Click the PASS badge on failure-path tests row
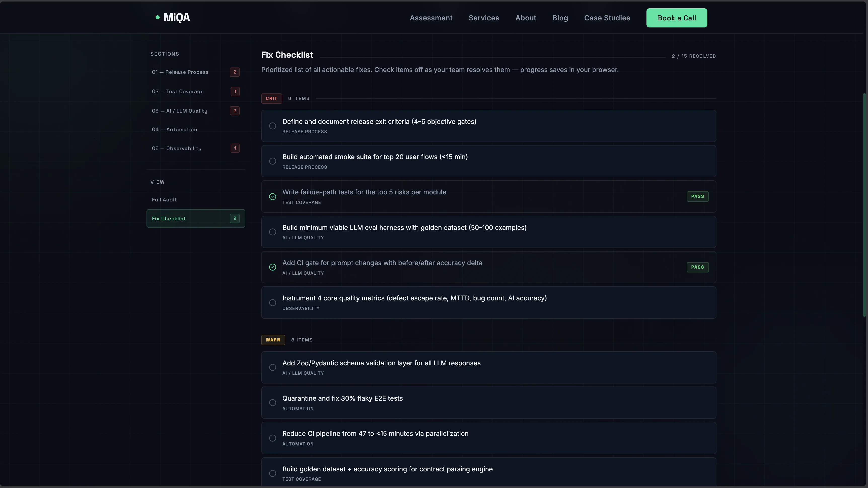This screenshot has width=868, height=488. pos(698,196)
